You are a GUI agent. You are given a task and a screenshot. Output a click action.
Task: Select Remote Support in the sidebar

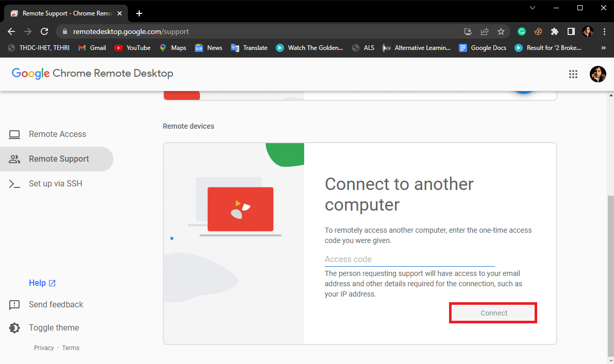pos(57,159)
